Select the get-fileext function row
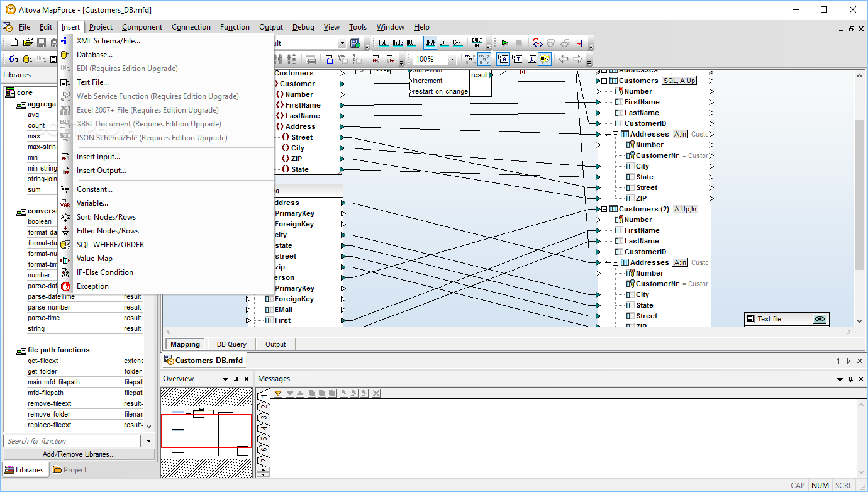This screenshot has width=868, height=492. (x=85, y=361)
